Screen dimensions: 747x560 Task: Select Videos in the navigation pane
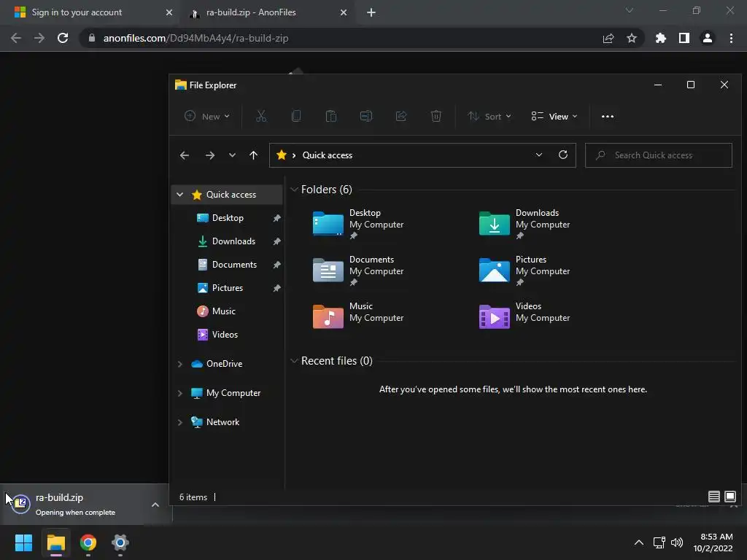click(x=225, y=334)
